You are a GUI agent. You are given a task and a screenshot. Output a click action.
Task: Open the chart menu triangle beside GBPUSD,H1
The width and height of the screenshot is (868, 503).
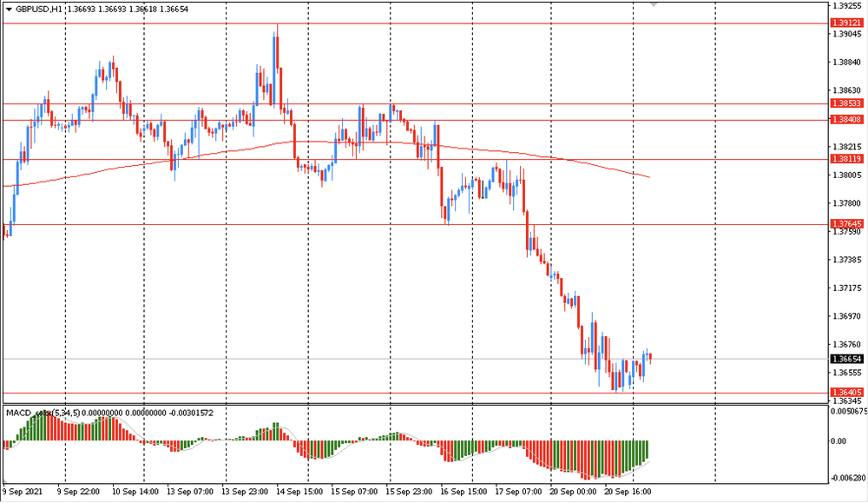tap(9, 10)
